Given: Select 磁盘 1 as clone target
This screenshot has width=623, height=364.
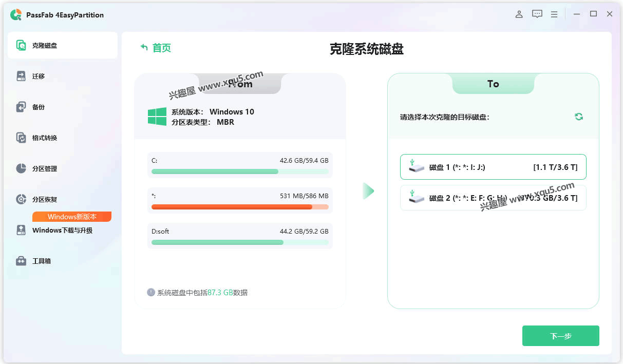Looking at the screenshot, I should [x=493, y=167].
